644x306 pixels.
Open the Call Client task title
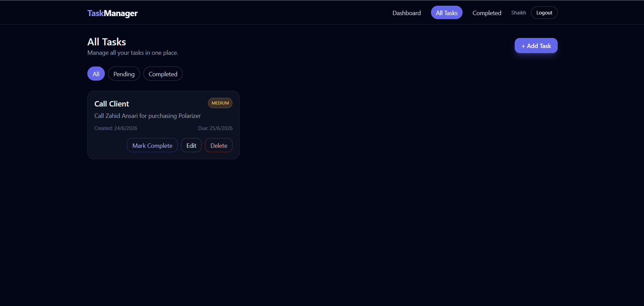[x=112, y=104]
